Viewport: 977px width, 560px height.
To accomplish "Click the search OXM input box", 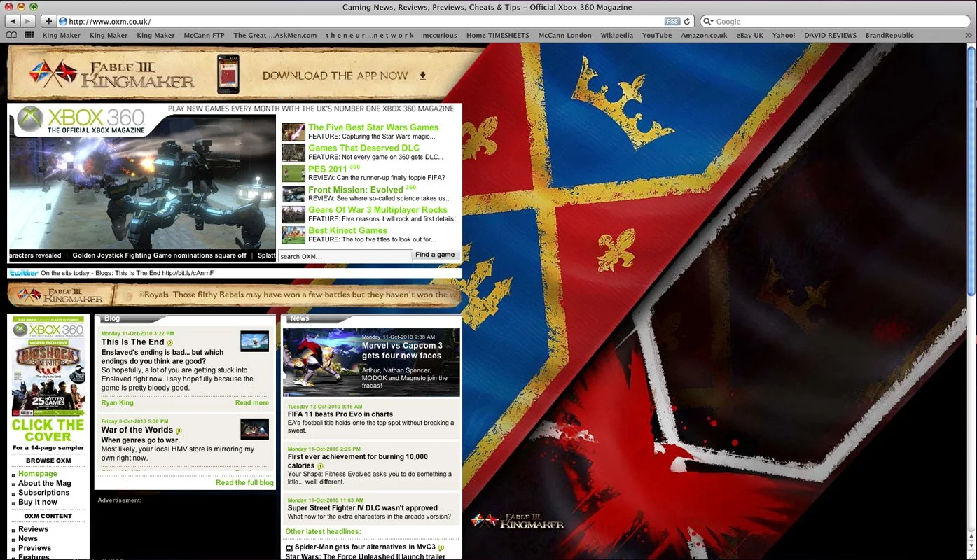I will [x=345, y=255].
